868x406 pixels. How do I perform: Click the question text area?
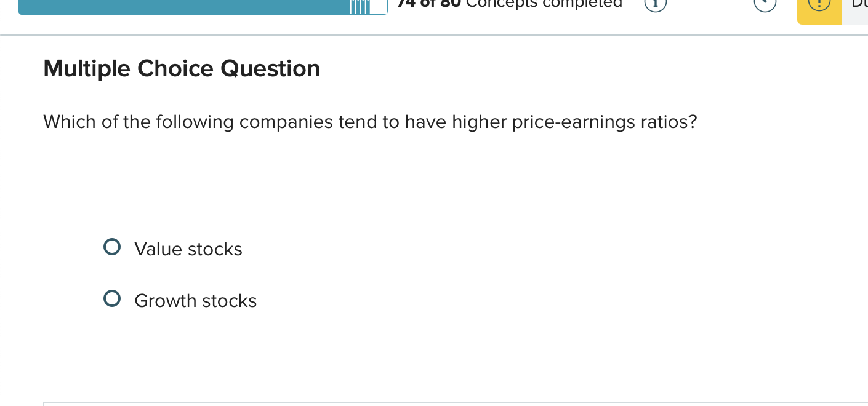click(369, 122)
